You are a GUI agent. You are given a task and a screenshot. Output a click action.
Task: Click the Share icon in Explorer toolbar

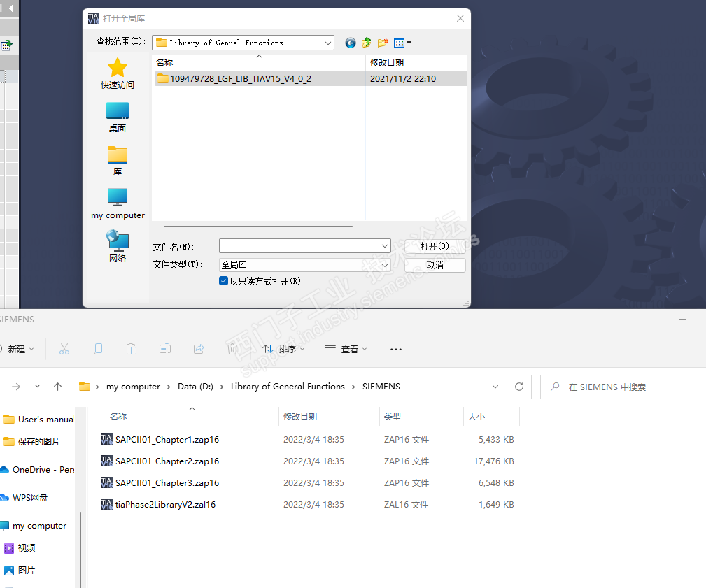[199, 349]
